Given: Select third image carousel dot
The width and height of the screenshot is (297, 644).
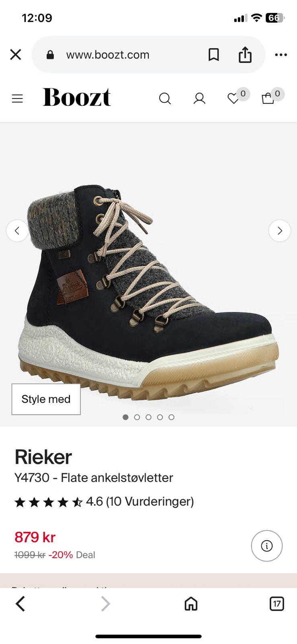Looking at the screenshot, I should (148, 417).
